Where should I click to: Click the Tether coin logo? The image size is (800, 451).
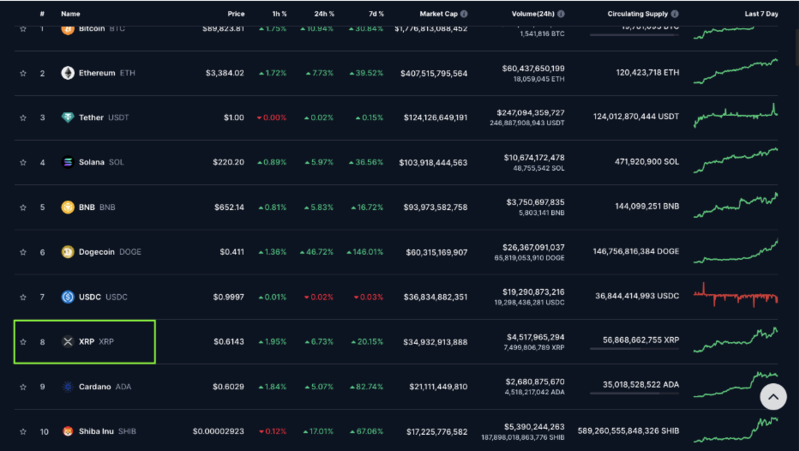pyautogui.click(x=68, y=117)
